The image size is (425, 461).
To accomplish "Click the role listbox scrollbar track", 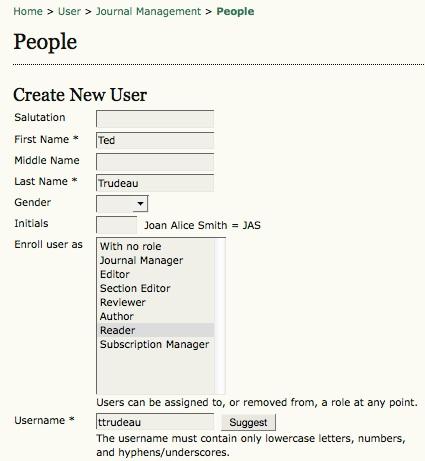I will (x=220, y=316).
